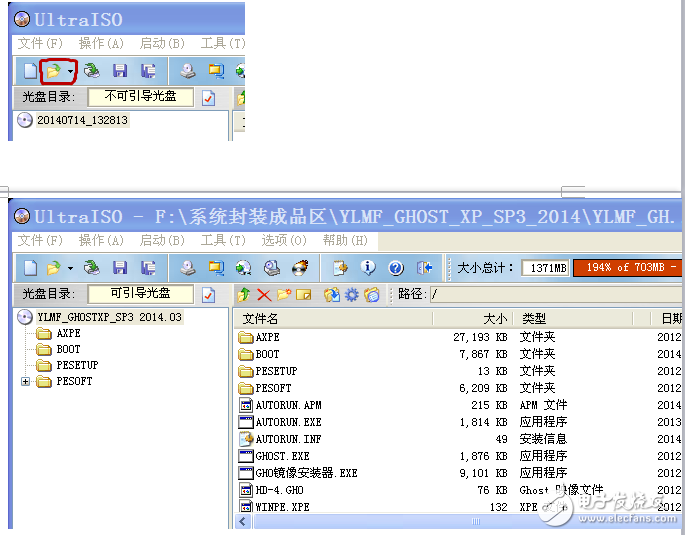Image resolution: width=685 pixels, height=535 pixels.
Task: Open the 选项(O) menu
Action: pyautogui.click(x=284, y=240)
